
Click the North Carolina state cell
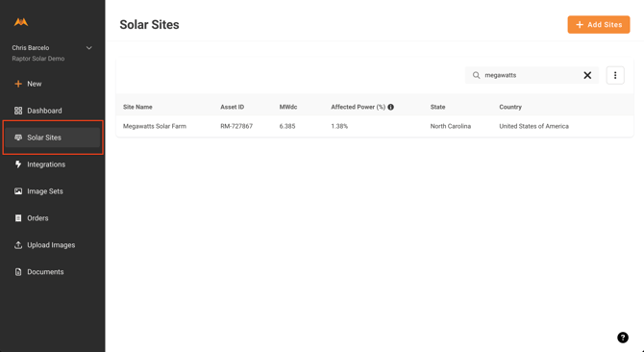tap(451, 126)
